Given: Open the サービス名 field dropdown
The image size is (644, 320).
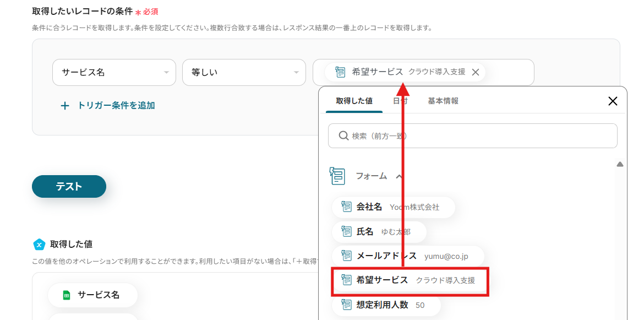Looking at the screenshot, I should pos(114,72).
